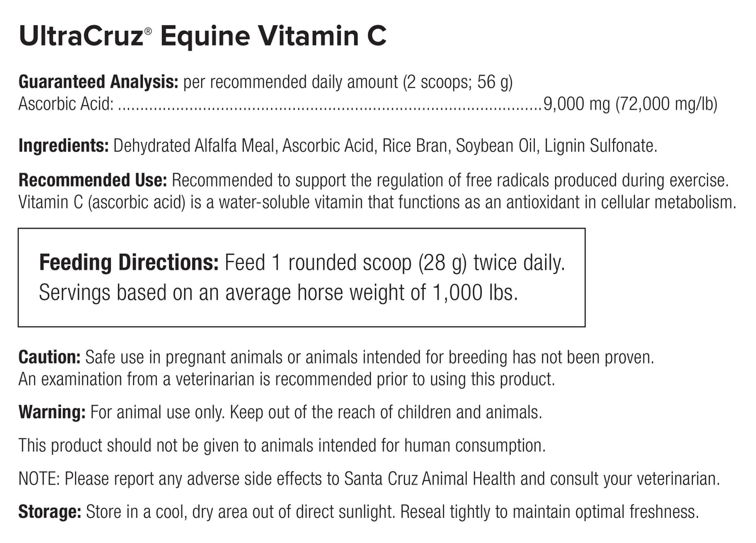Click Dehydrated Alfalfa Meal in the ingredients
Image resolution: width=756 pixels, height=543 pixels.
[195, 146]
